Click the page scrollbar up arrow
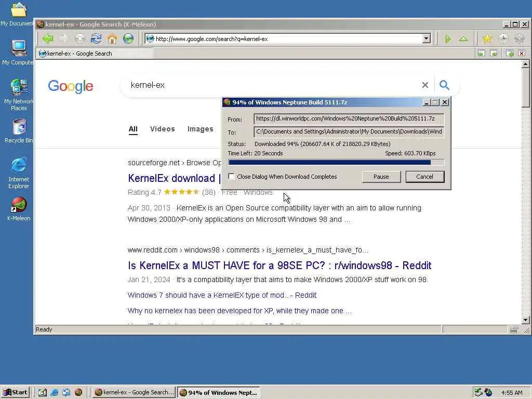Image resolution: width=532 pixels, height=399 pixels. pyautogui.click(x=526, y=64)
